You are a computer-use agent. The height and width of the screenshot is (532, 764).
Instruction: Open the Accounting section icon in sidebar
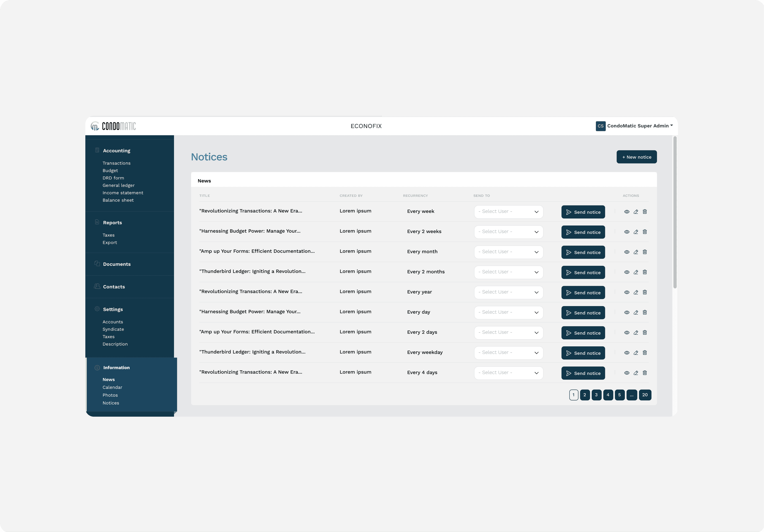[x=97, y=150]
